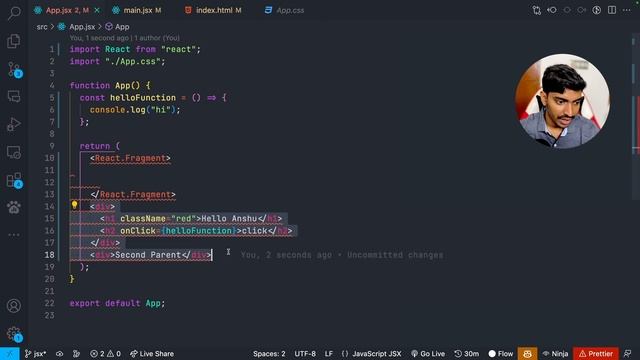The width and height of the screenshot is (640, 360).
Task: Click 'function App()' on line 4
Action: [x=105, y=86]
